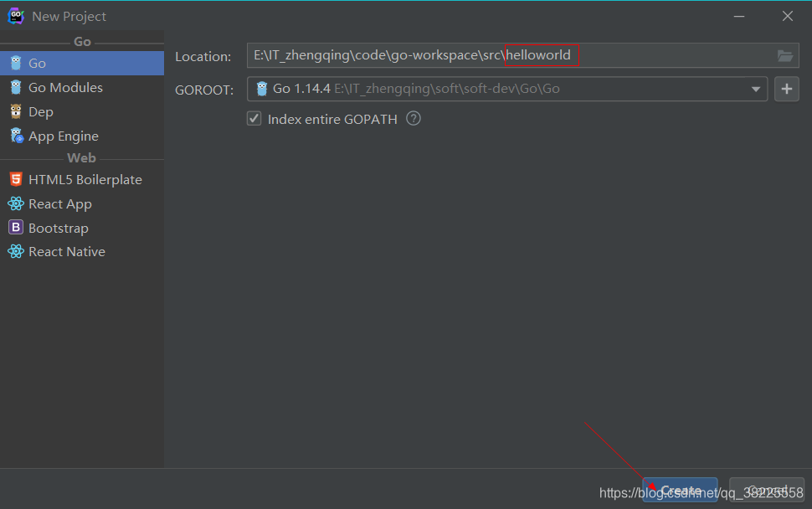812x509 pixels.
Task: Choose the Dep project type
Action: [82, 112]
